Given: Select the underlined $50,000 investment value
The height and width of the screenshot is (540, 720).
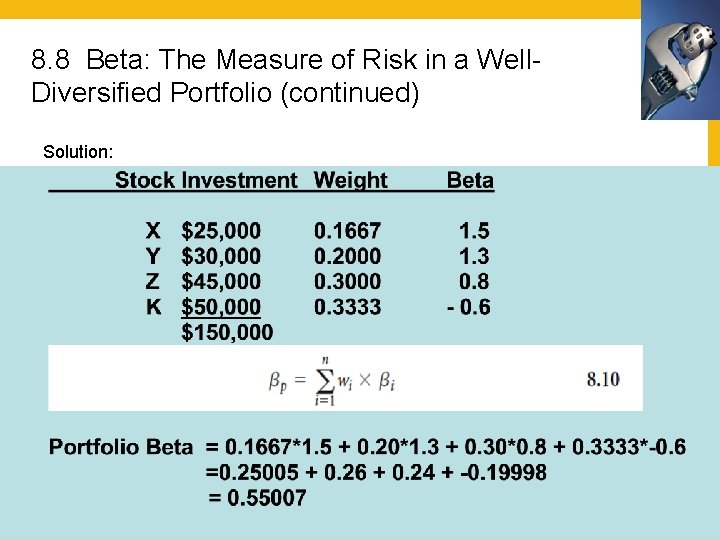Looking at the screenshot, I should 221,307.
